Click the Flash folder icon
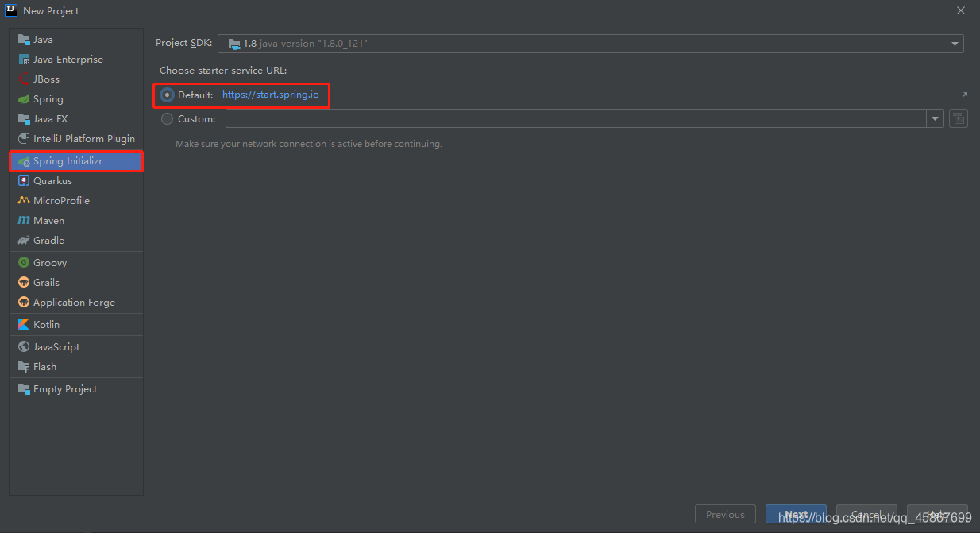Image resolution: width=980 pixels, height=533 pixels. click(x=24, y=367)
